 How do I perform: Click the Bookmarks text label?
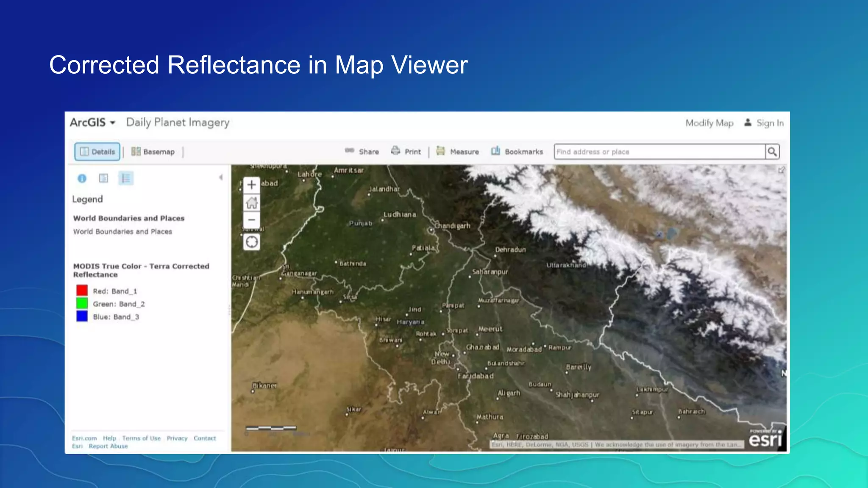(x=524, y=152)
